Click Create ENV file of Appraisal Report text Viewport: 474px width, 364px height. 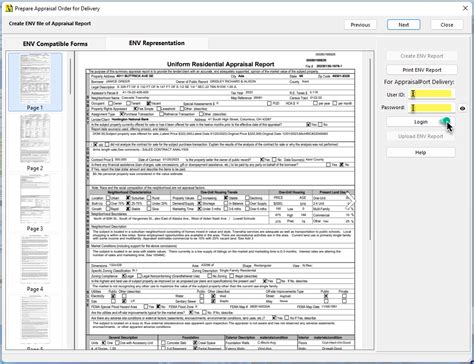(x=50, y=24)
